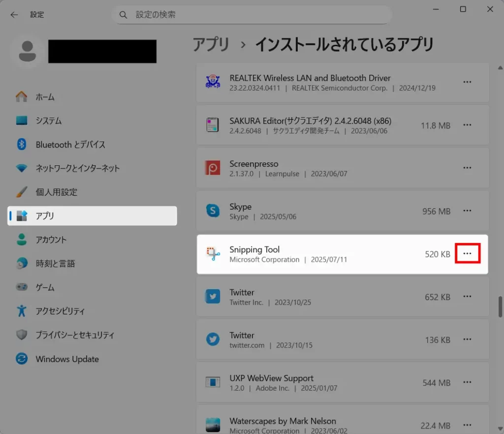This screenshot has width=504, height=434.
Task: Click the REALTEK driver crab icon
Action: (x=213, y=82)
